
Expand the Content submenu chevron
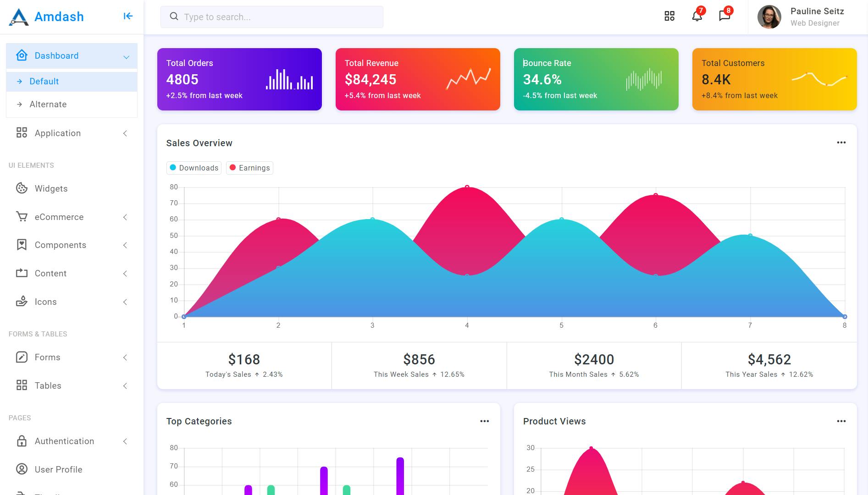(125, 274)
